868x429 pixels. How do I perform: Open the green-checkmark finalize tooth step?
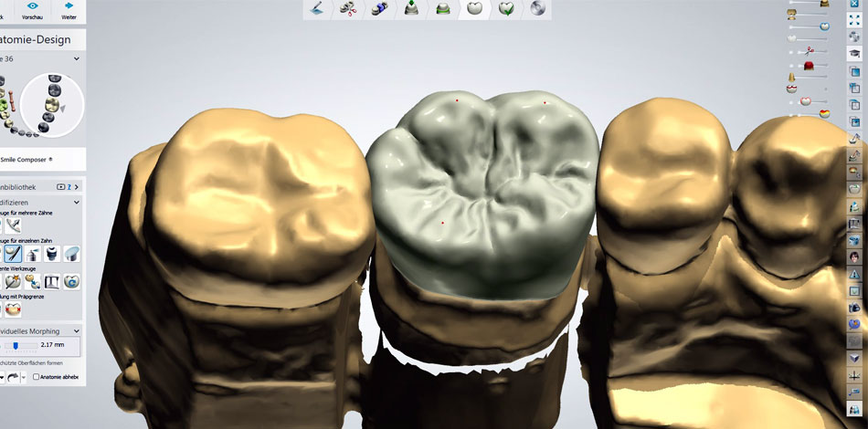point(505,8)
